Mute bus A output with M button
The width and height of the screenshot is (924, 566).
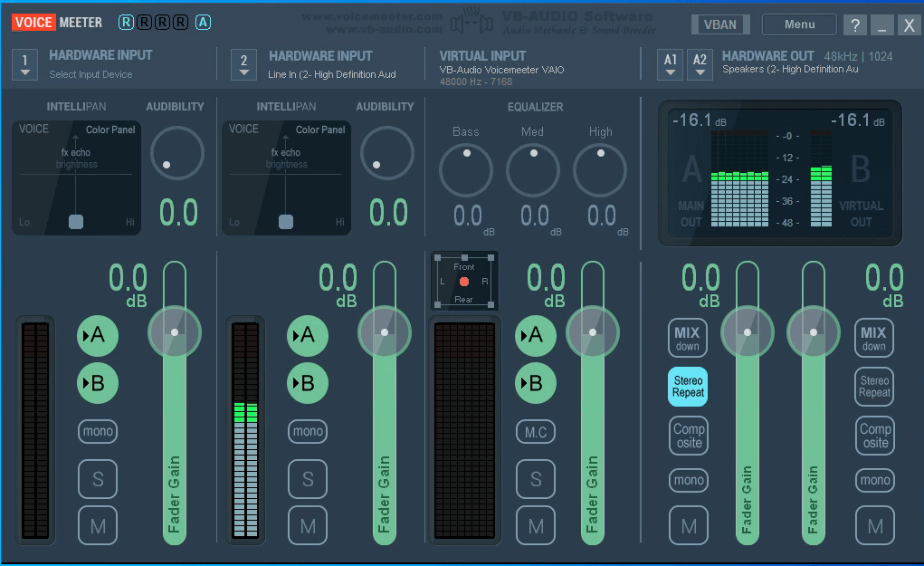689,525
